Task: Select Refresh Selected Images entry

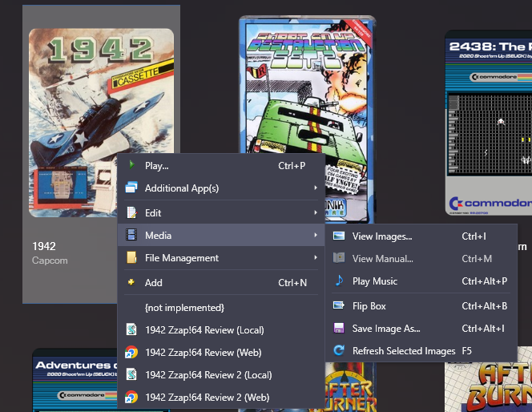Action: point(421,350)
